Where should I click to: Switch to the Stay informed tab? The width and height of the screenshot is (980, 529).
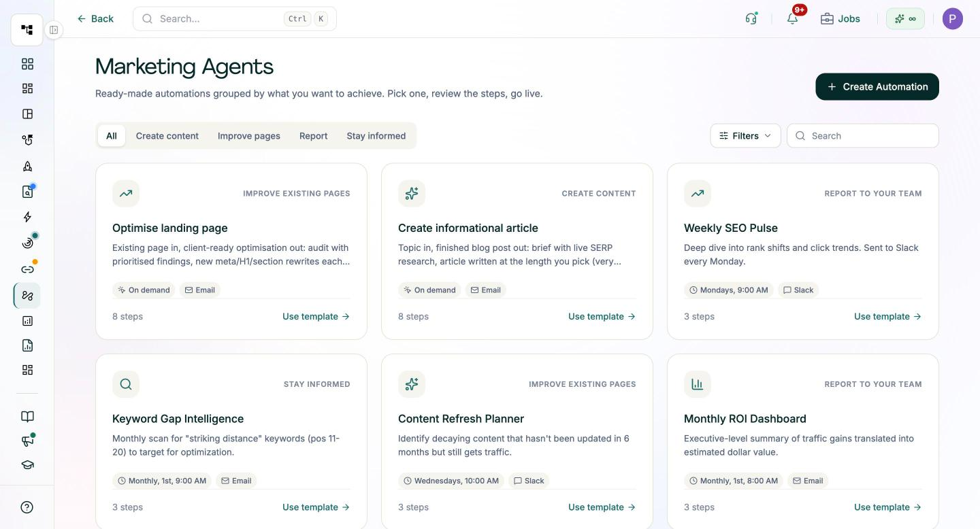(376, 136)
